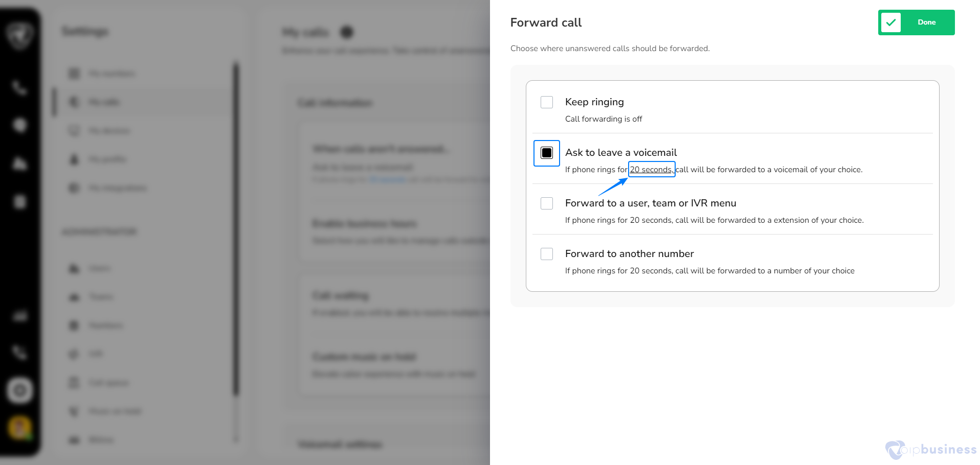The width and height of the screenshot is (980, 465).
Task: Click the phone handset icon in the black sidebar
Action: [19, 88]
